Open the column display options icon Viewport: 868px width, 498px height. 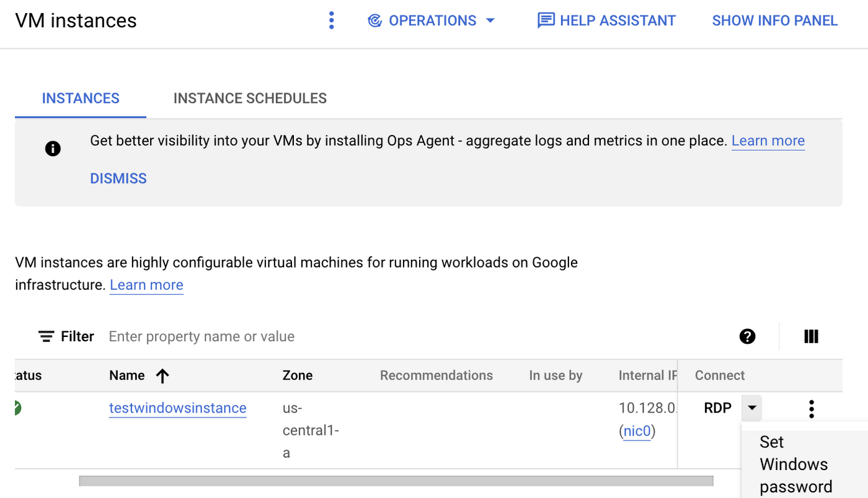pyautogui.click(x=811, y=336)
